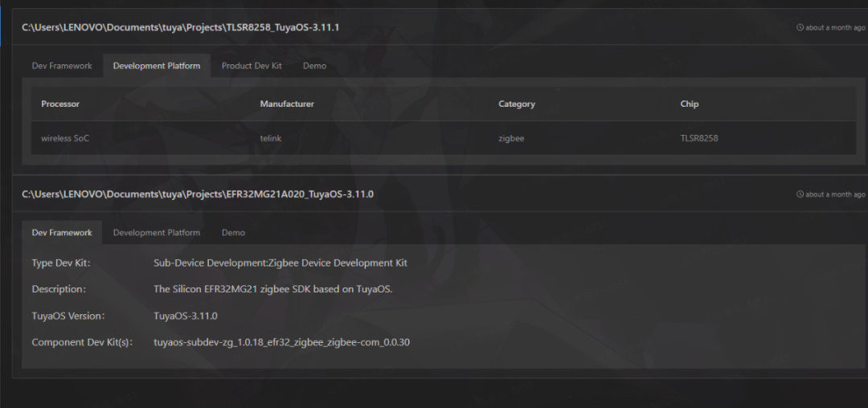Click the 'TuyaOS Version:' label

coord(68,316)
